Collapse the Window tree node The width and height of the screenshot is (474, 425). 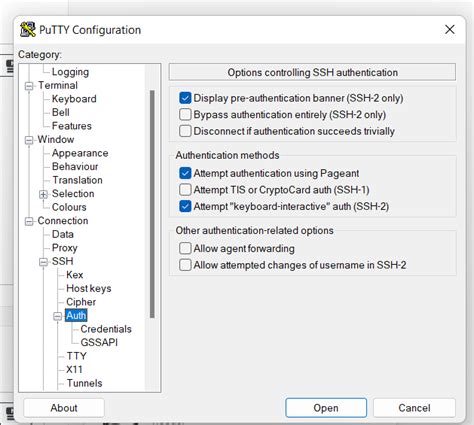pos(29,140)
